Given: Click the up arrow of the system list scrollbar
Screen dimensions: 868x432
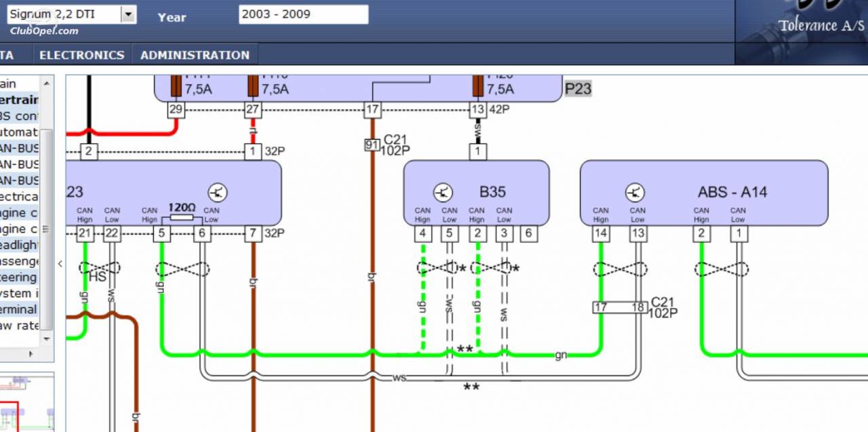Looking at the screenshot, I should pos(47,83).
